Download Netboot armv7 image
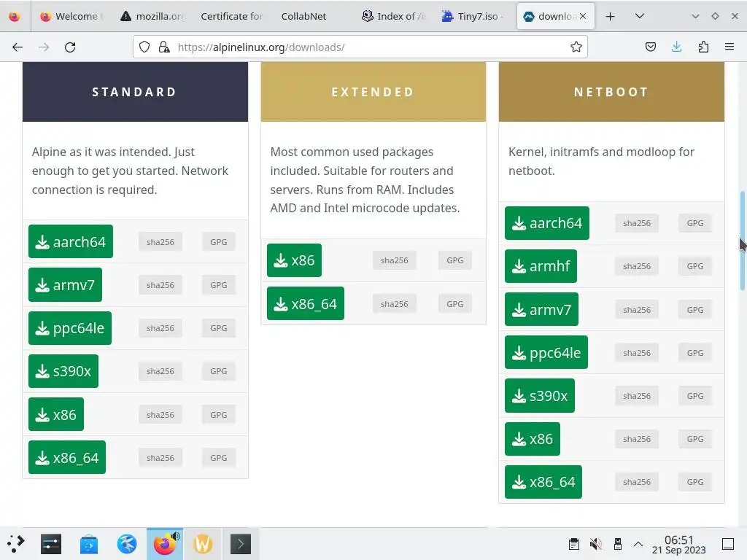 [542, 309]
